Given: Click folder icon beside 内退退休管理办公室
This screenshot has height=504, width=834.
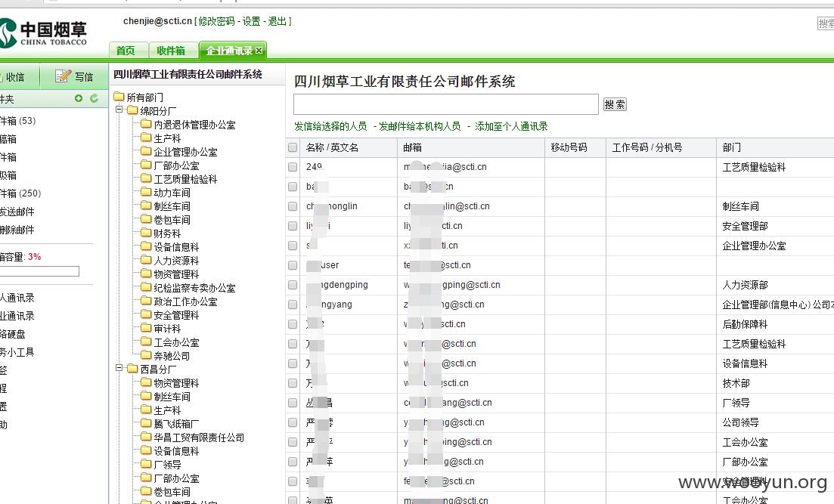Looking at the screenshot, I should coord(146,125).
